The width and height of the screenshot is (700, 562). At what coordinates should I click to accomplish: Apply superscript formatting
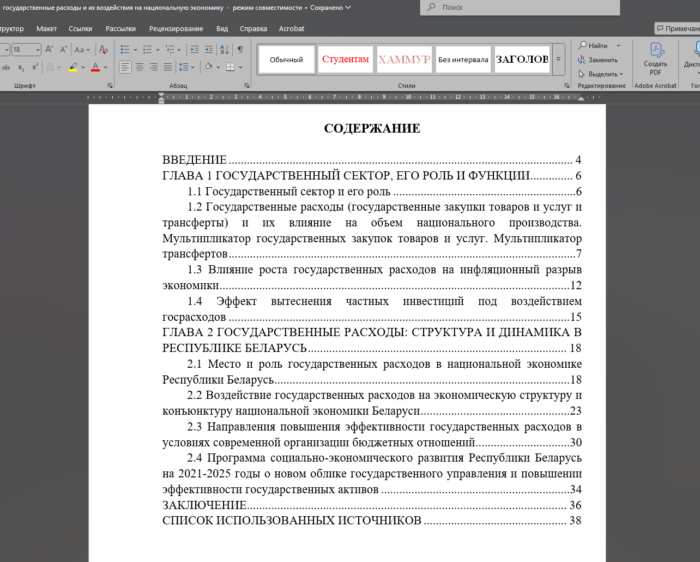point(35,67)
